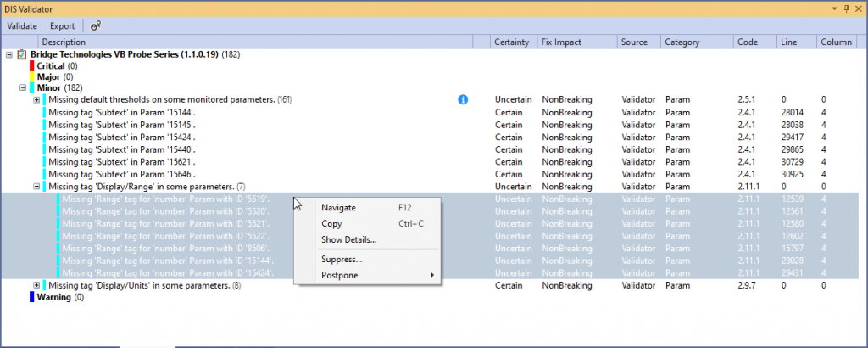Click line number 15797
868x348 pixels.
tap(793, 248)
